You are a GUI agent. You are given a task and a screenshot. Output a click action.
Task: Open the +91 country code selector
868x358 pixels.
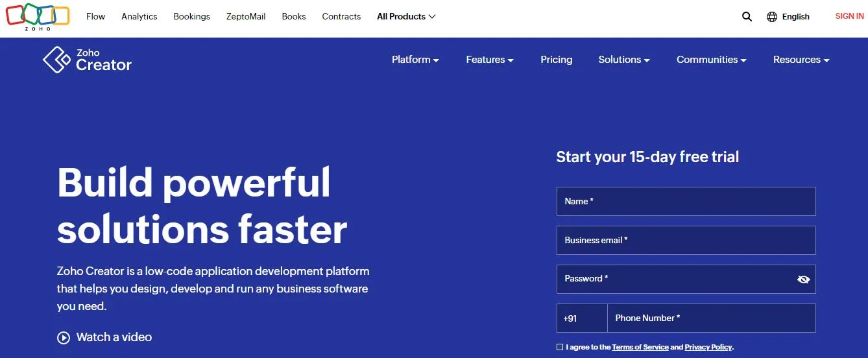click(582, 318)
